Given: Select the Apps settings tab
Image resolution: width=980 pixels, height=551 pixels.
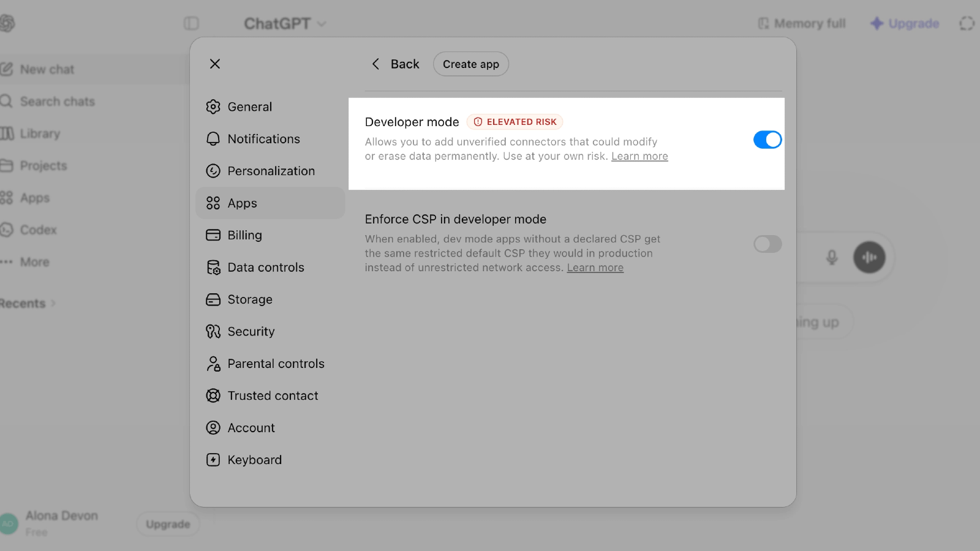Looking at the screenshot, I should click(x=270, y=203).
